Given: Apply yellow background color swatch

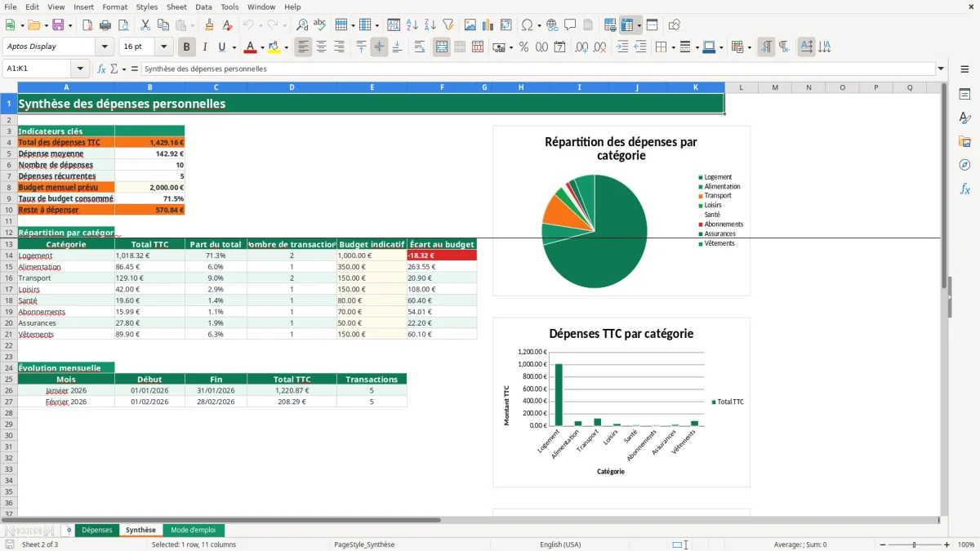Looking at the screenshot, I should (x=274, y=47).
